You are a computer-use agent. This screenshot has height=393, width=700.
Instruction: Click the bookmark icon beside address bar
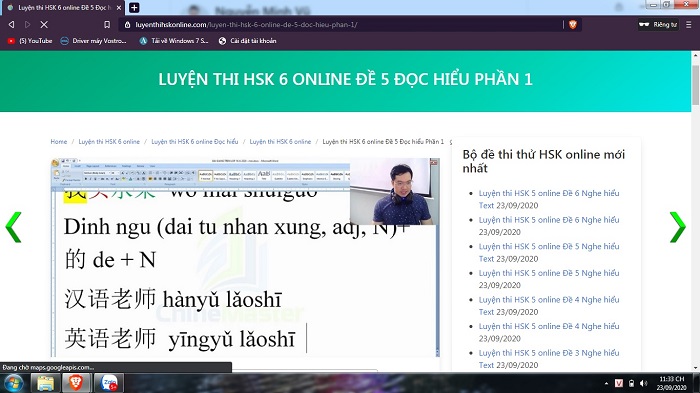coord(107,25)
